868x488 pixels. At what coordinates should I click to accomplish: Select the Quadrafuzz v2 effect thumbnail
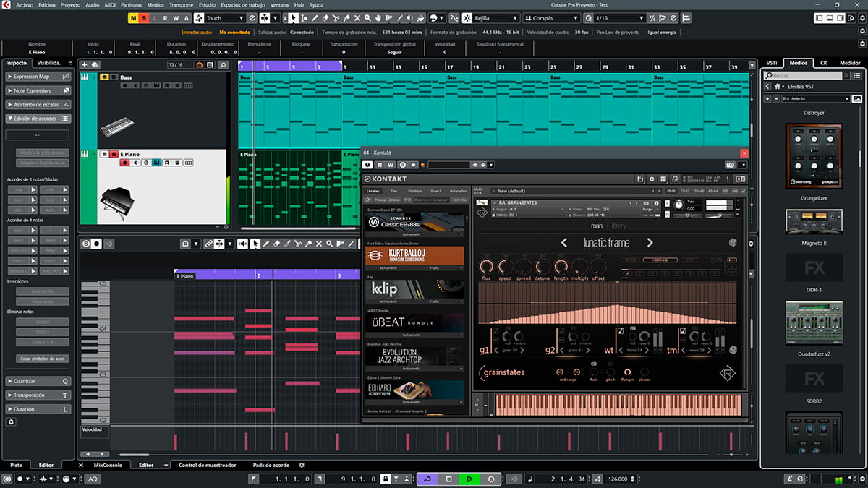(x=814, y=324)
